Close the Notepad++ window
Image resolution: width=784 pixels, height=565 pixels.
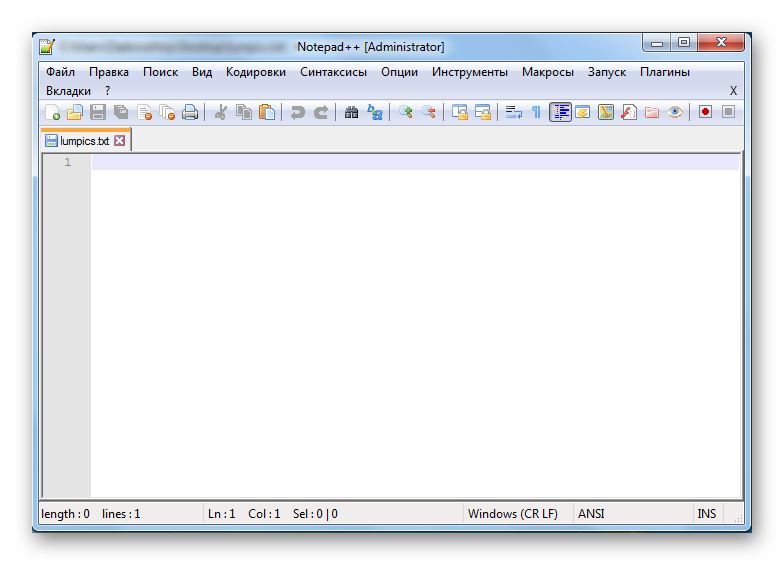pyautogui.click(x=721, y=43)
